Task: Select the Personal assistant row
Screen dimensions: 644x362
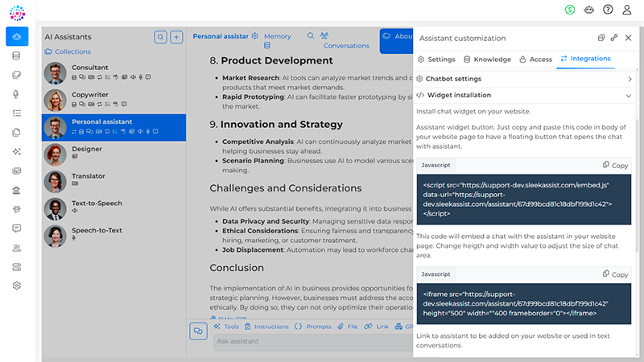Action: pos(114,128)
